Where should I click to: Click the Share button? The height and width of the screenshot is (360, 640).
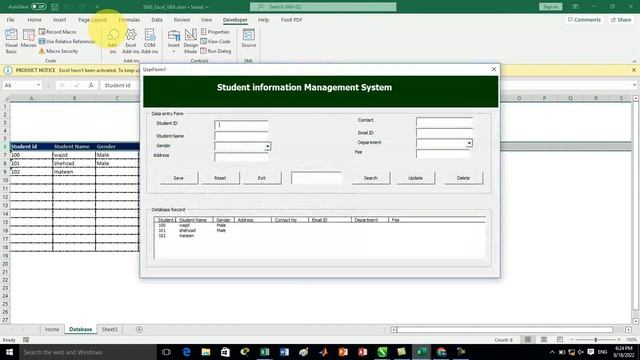point(621,20)
